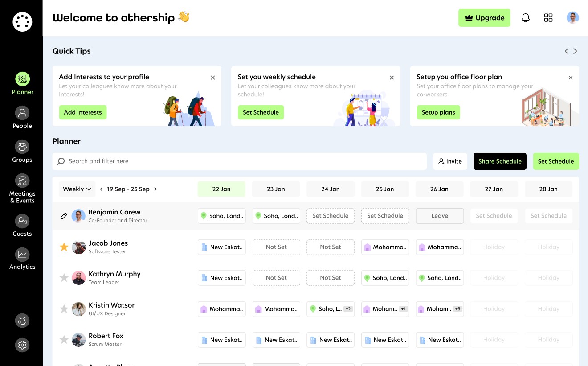Image resolution: width=588 pixels, height=366 pixels.
Task: Open the apps grid menu next to notifications
Action: (x=548, y=17)
